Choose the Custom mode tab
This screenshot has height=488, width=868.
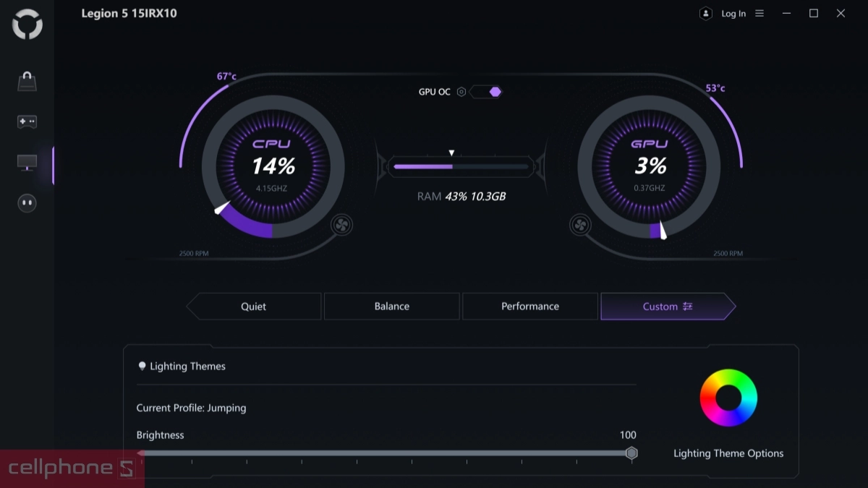(667, 307)
